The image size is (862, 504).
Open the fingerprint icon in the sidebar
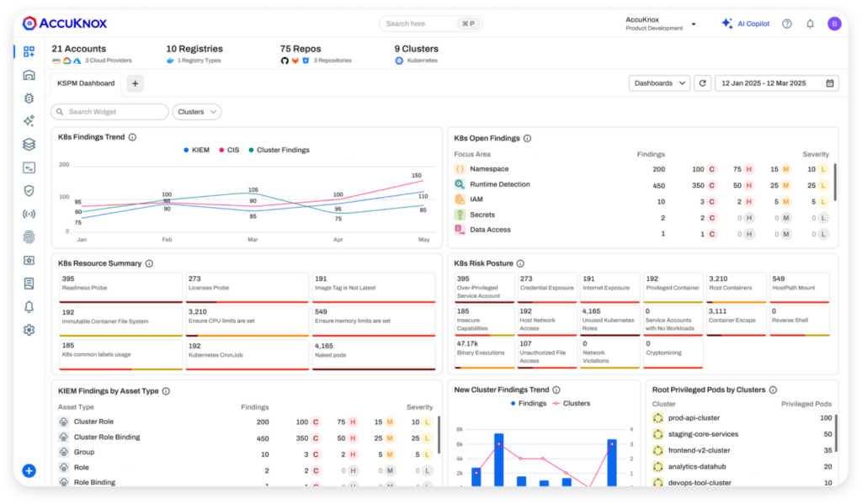pos(29,237)
